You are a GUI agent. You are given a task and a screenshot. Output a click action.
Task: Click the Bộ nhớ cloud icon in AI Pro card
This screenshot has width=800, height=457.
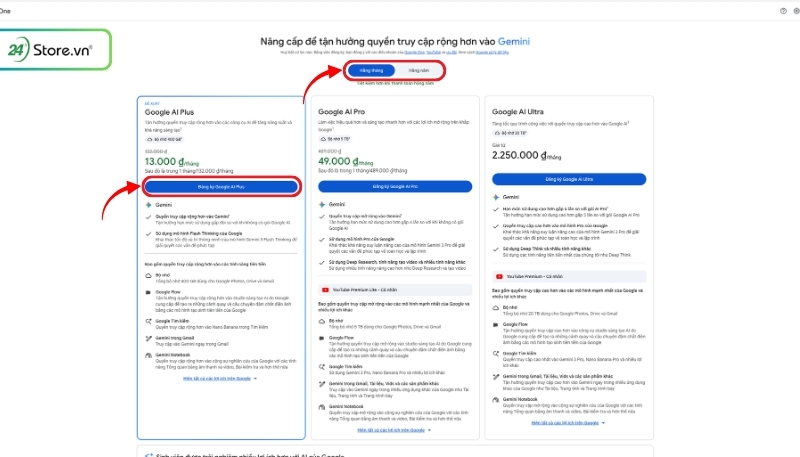322,321
